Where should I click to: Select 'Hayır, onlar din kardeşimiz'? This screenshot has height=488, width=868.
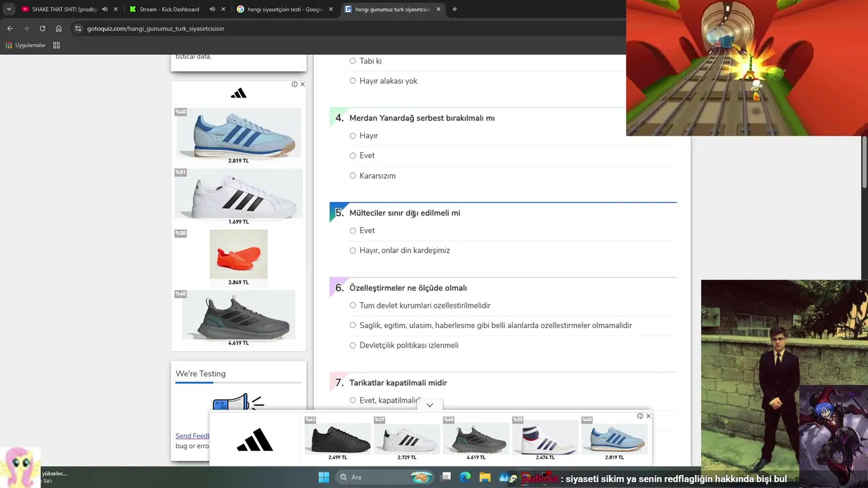[x=353, y=250]
